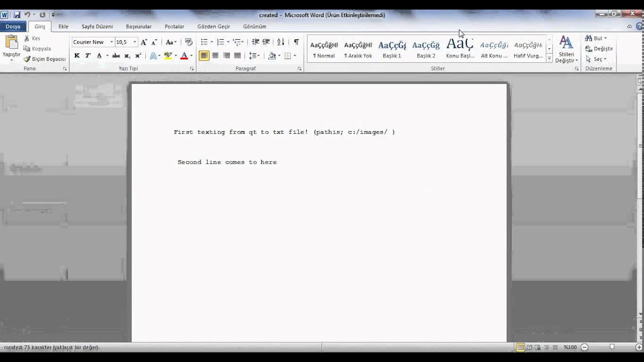Increase the paragraph indent
Screen dimensions: 644x362
(x=266, y=42)
